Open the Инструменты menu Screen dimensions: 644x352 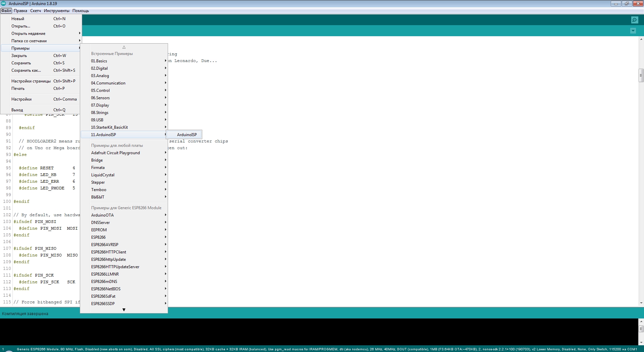pos(57,11)
